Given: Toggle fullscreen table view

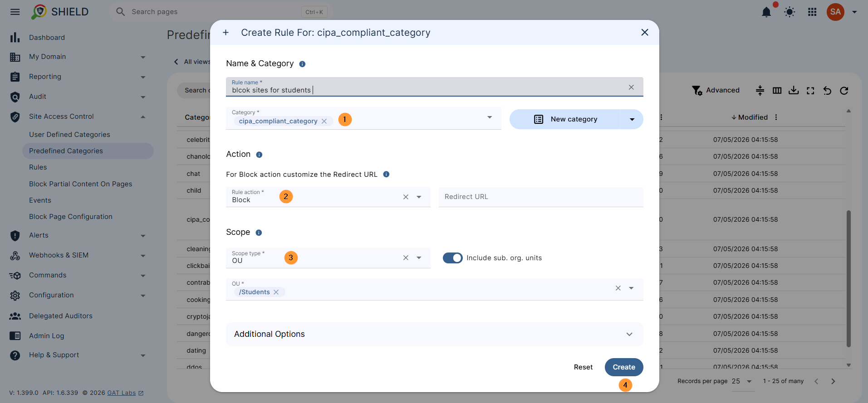Looking at the screenshot, I should [x=810, y=91].
